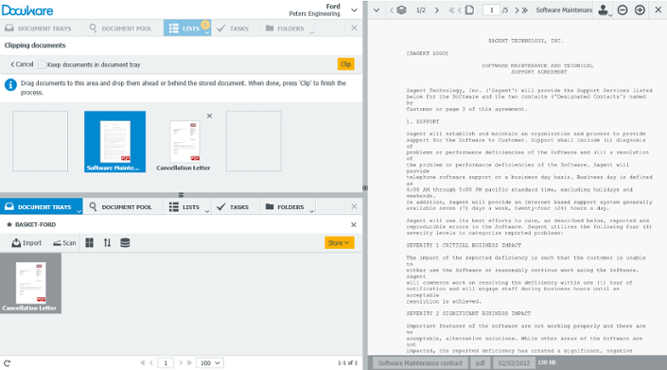Expand lower Lists tab dropdown arrow
This screenshot has height=370, width=667.
pyautogui.click(x=207, y=211)
